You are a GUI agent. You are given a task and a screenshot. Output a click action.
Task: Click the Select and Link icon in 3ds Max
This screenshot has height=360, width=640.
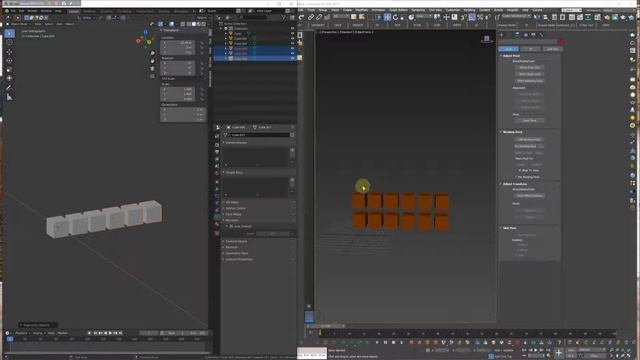click(x=311, y=17)
